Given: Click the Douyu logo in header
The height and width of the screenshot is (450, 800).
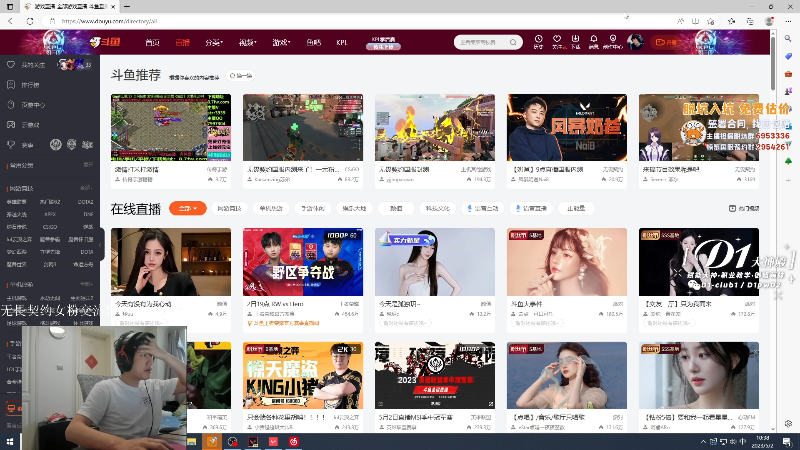Looking at the screenshot, I should coord(105,42).
